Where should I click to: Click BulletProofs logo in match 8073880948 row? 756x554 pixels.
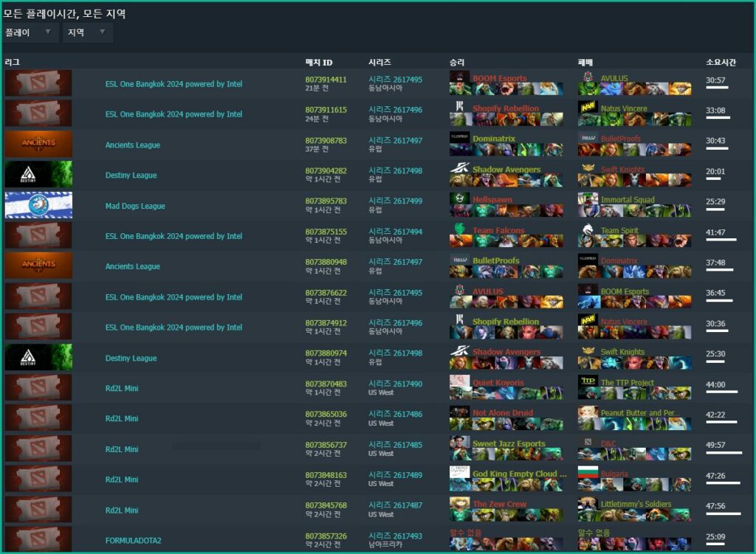coord(459,259)
